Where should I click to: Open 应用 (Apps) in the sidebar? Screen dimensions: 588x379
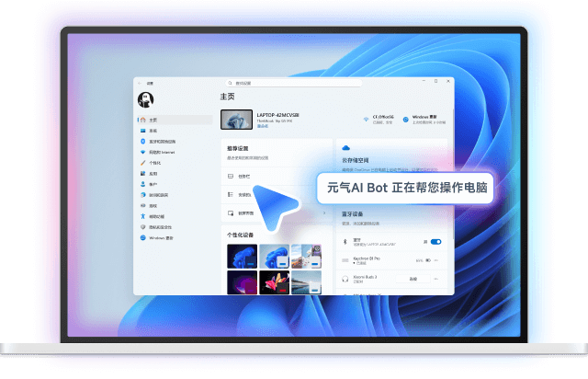(x=153, y=173)
